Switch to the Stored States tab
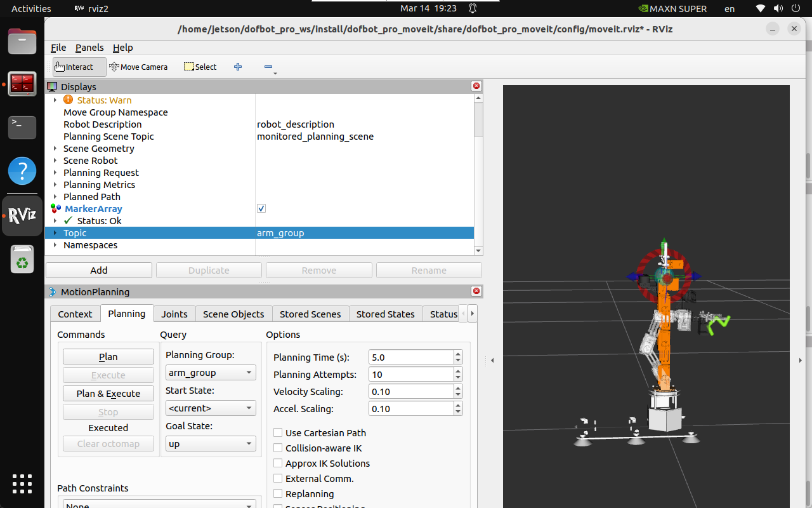 385,314
